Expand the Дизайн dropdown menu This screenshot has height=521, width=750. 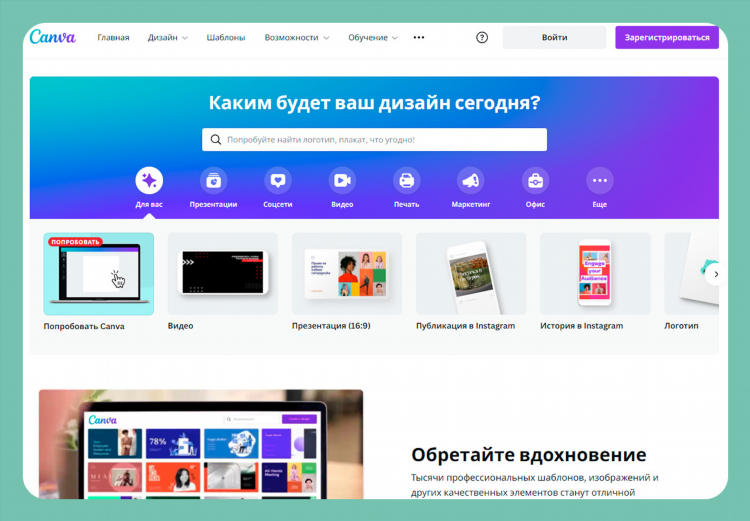pyautogui.click(x=167, y=37)
